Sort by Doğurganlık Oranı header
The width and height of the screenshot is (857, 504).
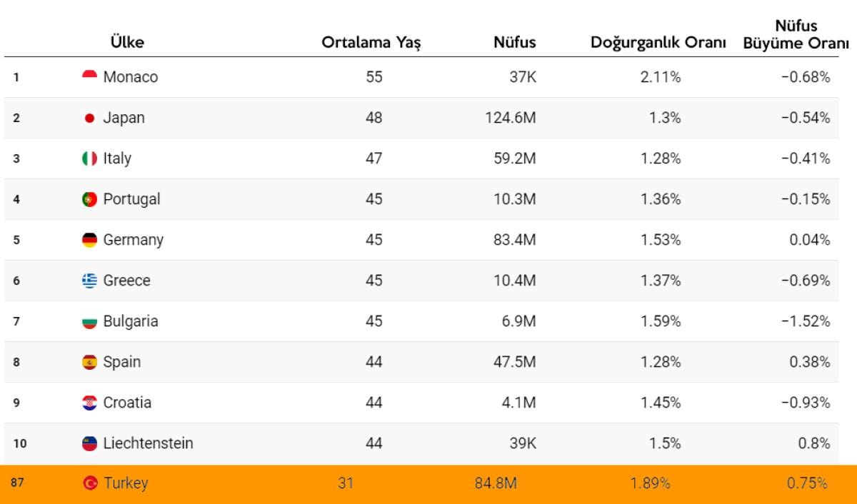(658, 42)
